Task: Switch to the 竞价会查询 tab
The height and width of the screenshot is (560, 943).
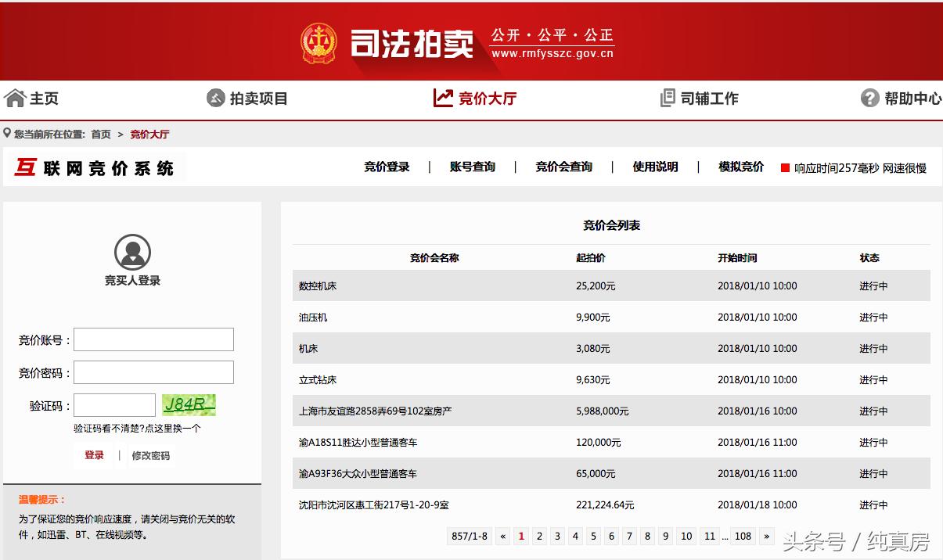Action: pyautogui.click(x=564, y=167)
